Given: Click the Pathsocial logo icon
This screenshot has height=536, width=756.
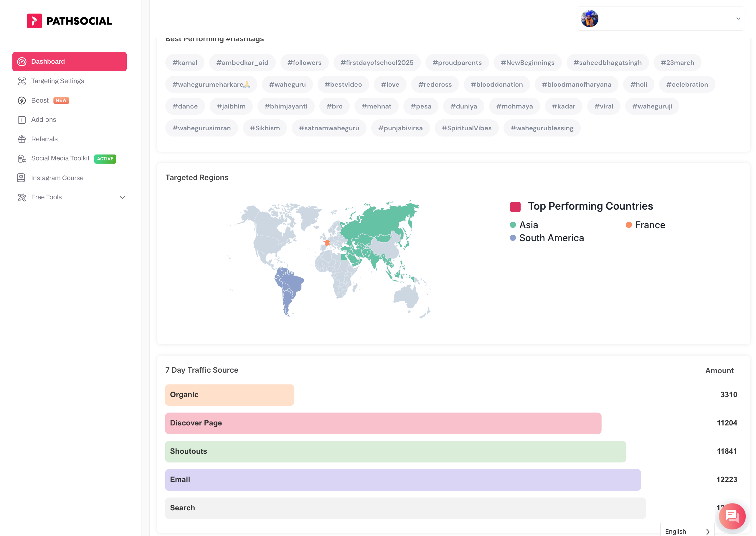Looking at the screenshot, I should (x=34, y=21).
